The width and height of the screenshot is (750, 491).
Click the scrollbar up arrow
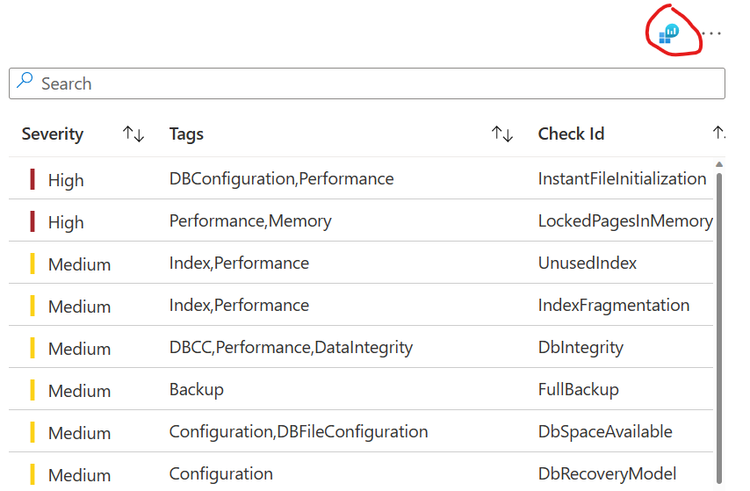tap(718, 163)
